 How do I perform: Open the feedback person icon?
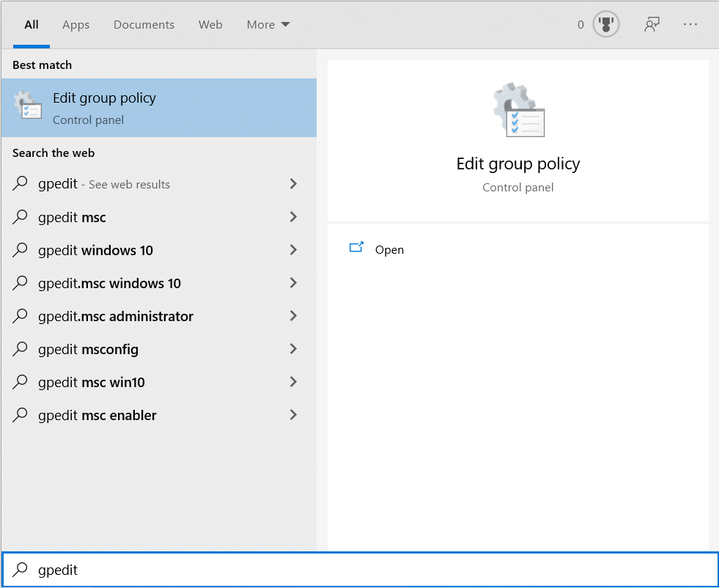[652, 24]
